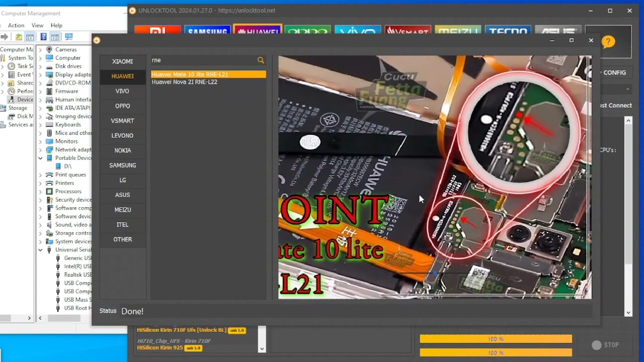Select Huawei Mate 10 lite RNE-L21 model

click(x=208, y=74)
